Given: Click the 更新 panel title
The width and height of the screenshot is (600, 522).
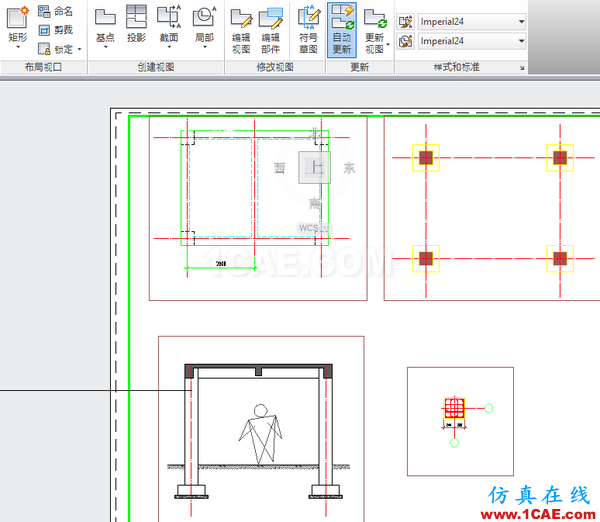Looking at the screenshot, I should pos(360,67).
